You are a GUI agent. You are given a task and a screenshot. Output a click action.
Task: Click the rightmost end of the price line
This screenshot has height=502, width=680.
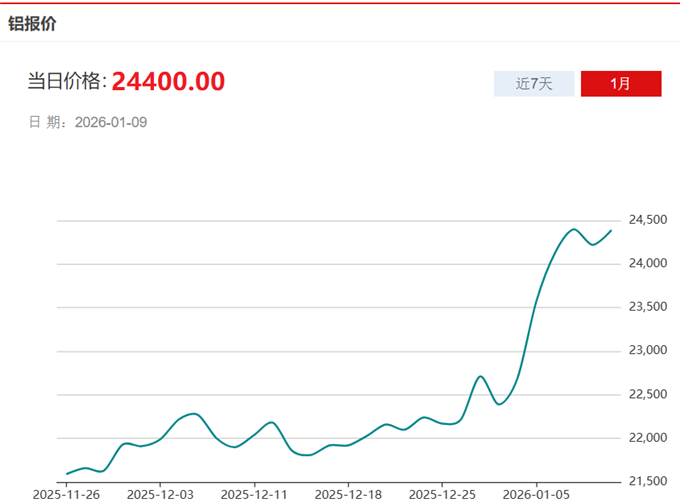pos(611,230)
